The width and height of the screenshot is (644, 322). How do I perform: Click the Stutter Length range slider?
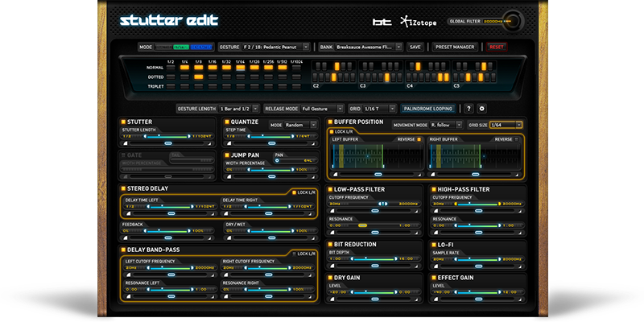pos(167,136)
